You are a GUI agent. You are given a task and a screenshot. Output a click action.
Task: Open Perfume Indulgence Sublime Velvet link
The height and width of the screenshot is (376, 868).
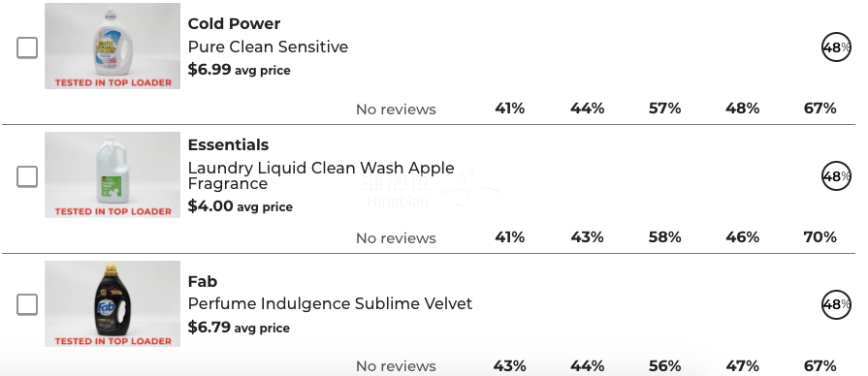coord(330,304)
